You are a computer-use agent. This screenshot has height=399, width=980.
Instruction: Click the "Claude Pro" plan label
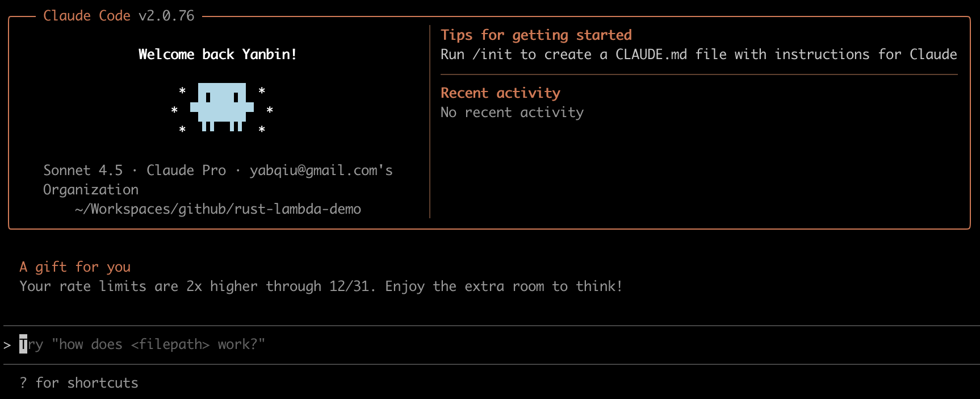[x=186, y=171]
